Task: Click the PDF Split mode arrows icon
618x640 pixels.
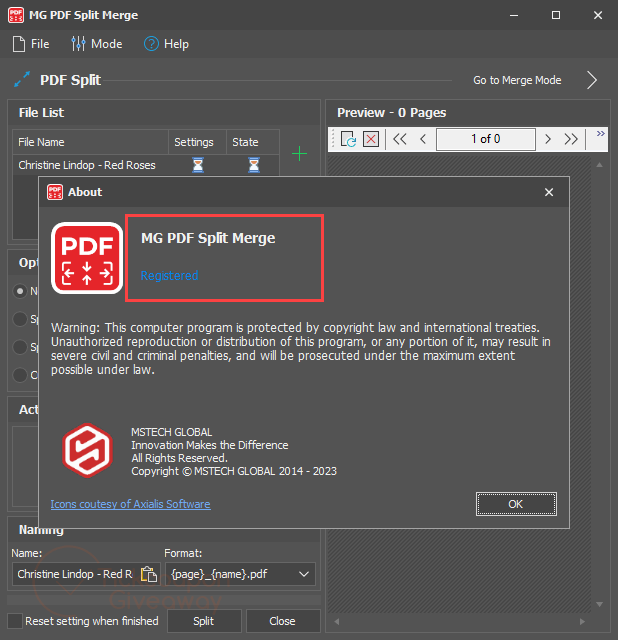Action: click(22, 79)
